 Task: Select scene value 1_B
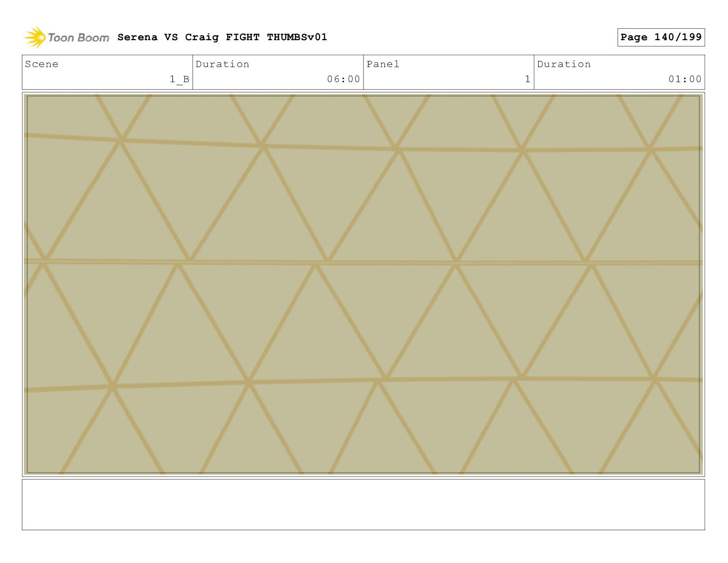pyautogui.click(x=180, y=79)
